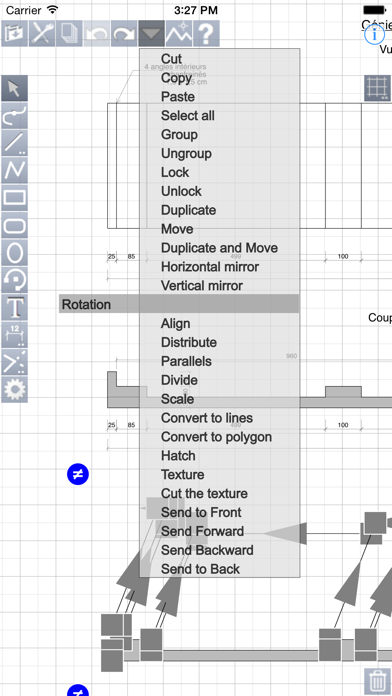Choose Duplicate and Move entry
Viewport: 392px width, 696px height.
[219, 248]
